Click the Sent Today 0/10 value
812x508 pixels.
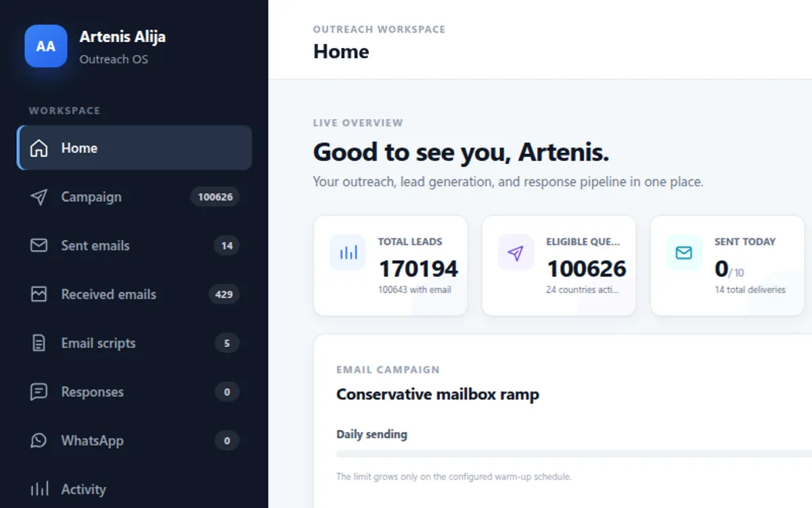click(729, 270)
